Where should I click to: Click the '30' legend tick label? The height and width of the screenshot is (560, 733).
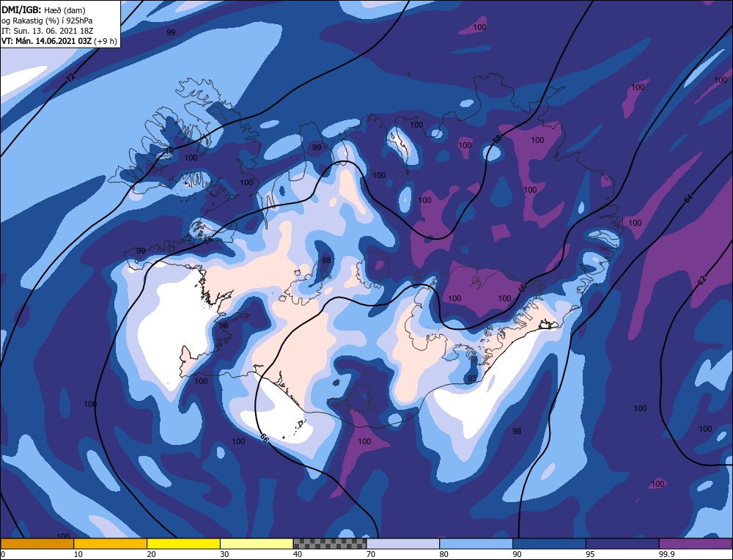coord(224,554)
